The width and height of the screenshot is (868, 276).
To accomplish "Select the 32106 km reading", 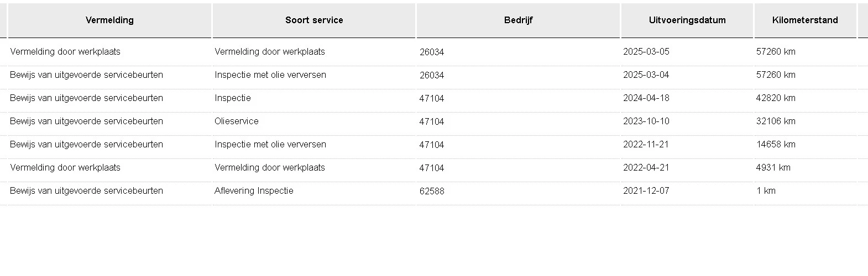I will click(776, 121).
